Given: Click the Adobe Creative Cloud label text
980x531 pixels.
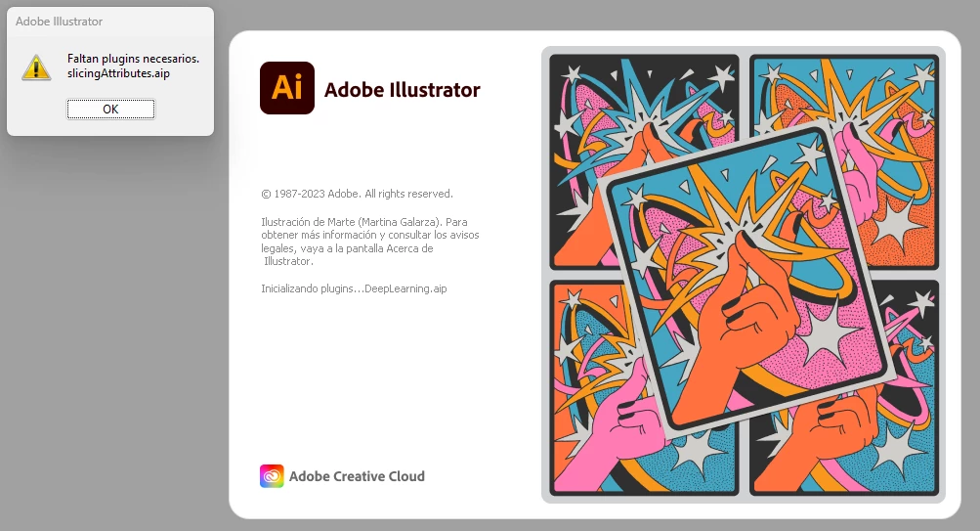Looking at the screenshot, I should (x=357, y=476).
